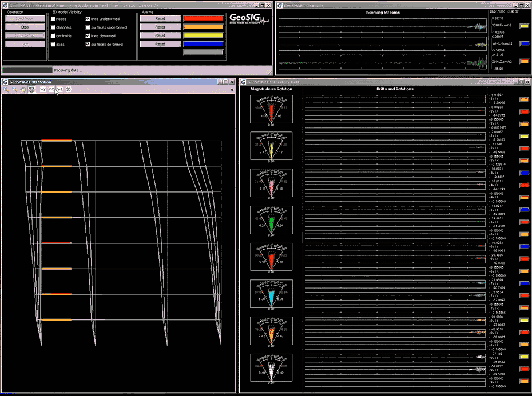Image resolution: width=532 pixels, height=396 pixels.
Task: Switch 3D Motion to Y-Z view
Action: click(x=59, y=90)
